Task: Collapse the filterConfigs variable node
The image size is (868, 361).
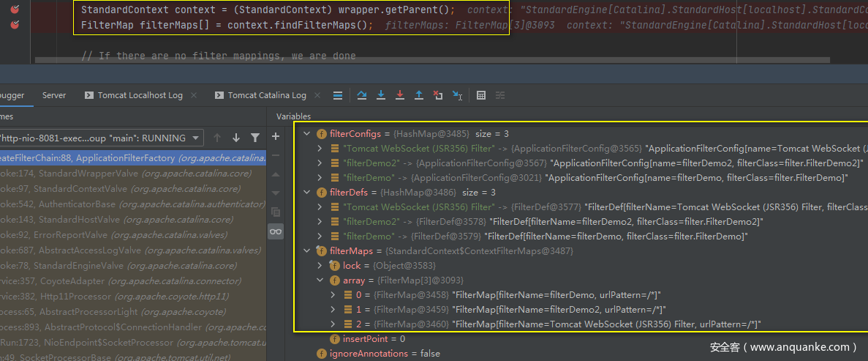Action: tap(306, 134)
